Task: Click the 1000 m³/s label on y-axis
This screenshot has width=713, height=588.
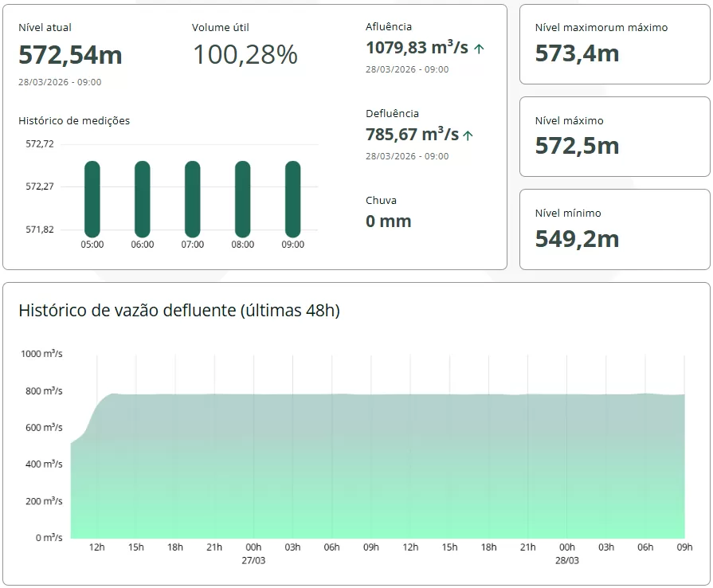Action: 41,353
